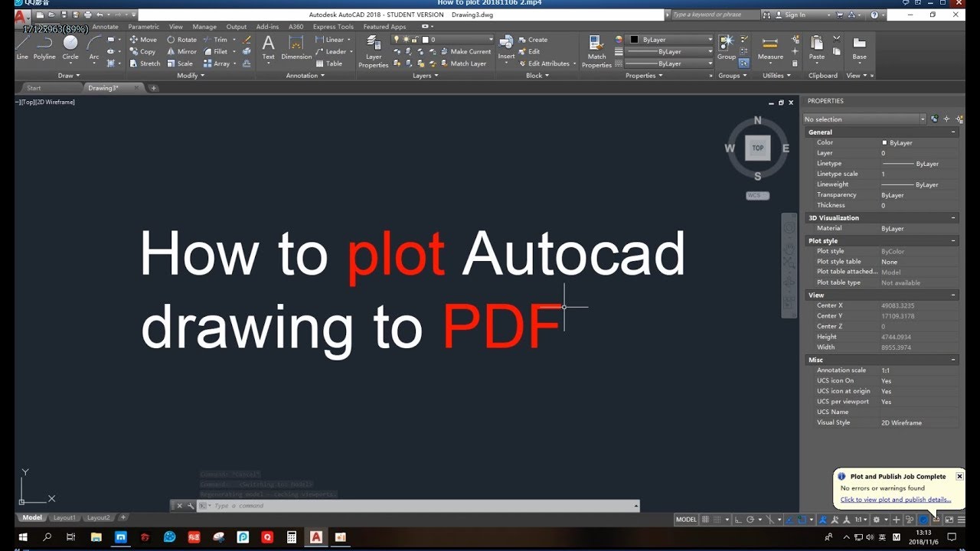Toggle ortho mode in status bar
This screenshot has height=551, width=980.
click(x=737, y=520)
